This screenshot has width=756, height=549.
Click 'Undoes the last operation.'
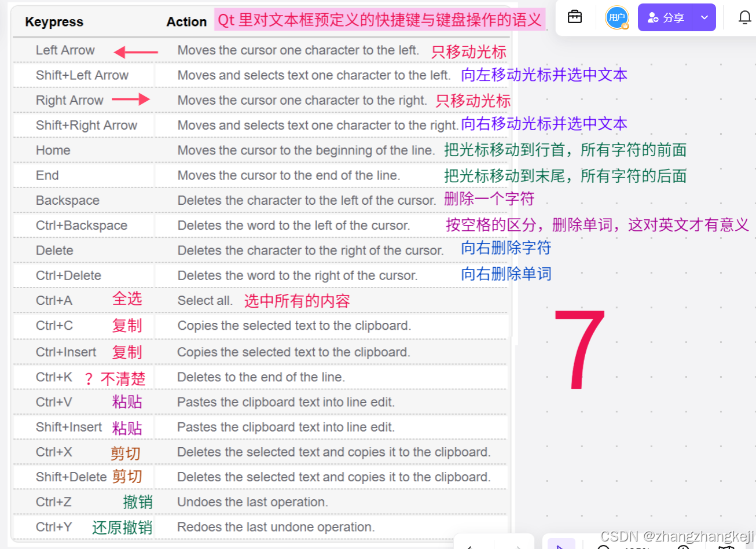pos(252,502)
